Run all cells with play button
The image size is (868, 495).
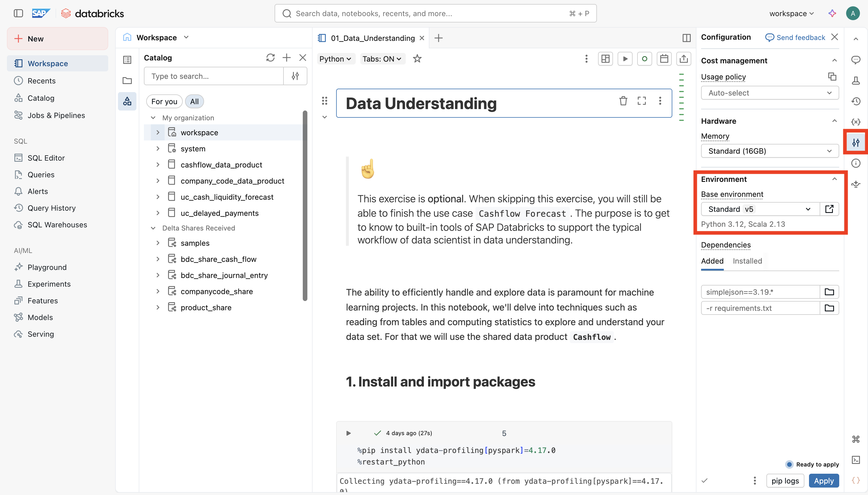pos(625,59)
